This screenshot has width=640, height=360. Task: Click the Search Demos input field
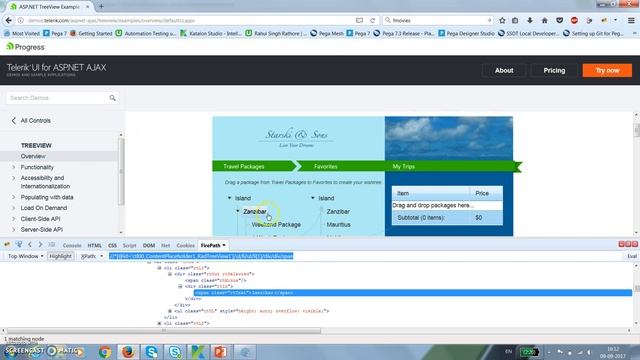(58, 98)
